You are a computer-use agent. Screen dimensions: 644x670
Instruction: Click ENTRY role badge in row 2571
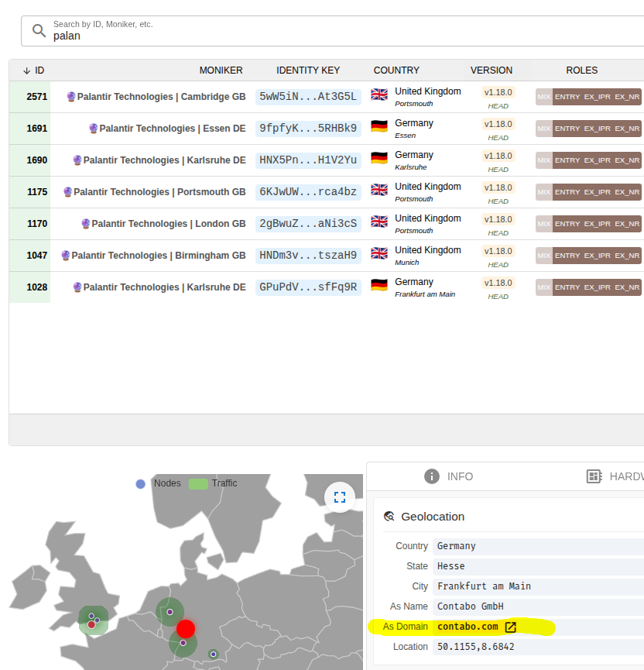(567, 97)
